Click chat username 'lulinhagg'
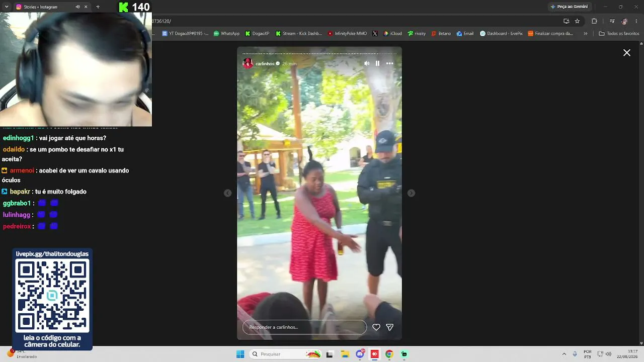Screen dimensions: 644x362 click(x=18, y=215)
